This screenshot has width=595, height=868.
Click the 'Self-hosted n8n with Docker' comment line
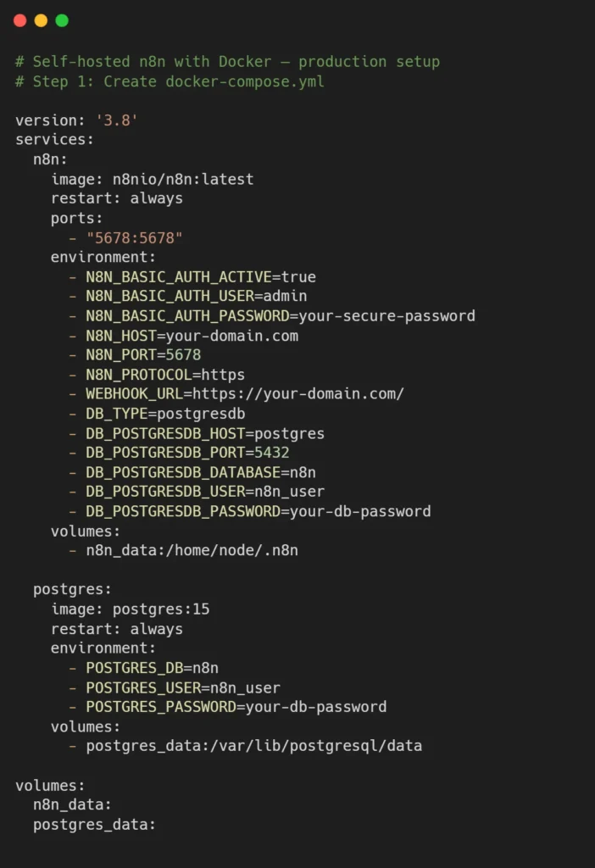coord(227,62)
